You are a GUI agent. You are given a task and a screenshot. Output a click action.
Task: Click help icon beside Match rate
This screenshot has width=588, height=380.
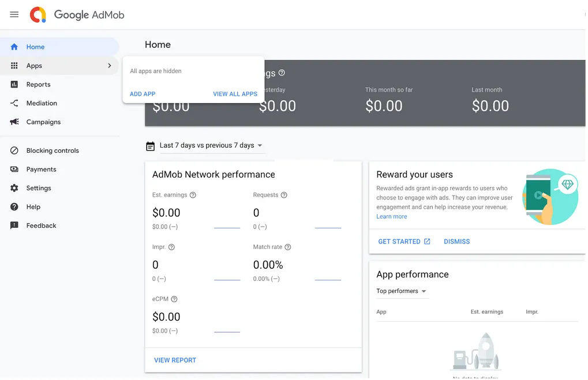point(288,247)
